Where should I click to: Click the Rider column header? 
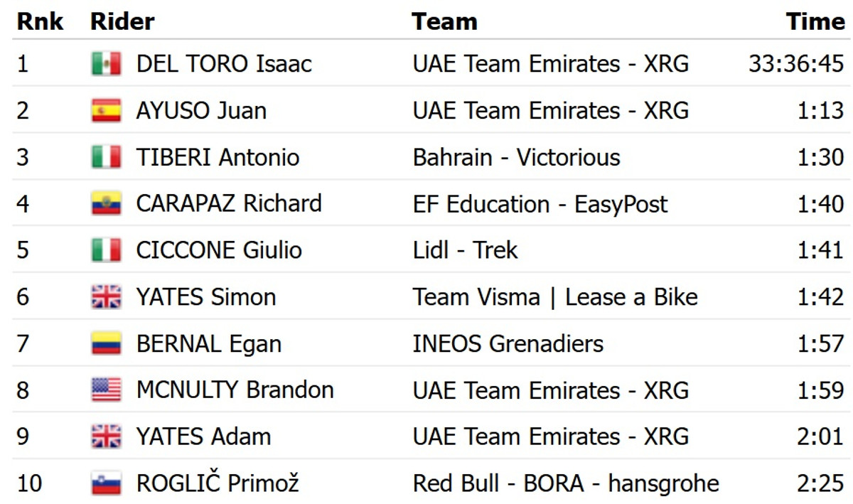[122, 21]
